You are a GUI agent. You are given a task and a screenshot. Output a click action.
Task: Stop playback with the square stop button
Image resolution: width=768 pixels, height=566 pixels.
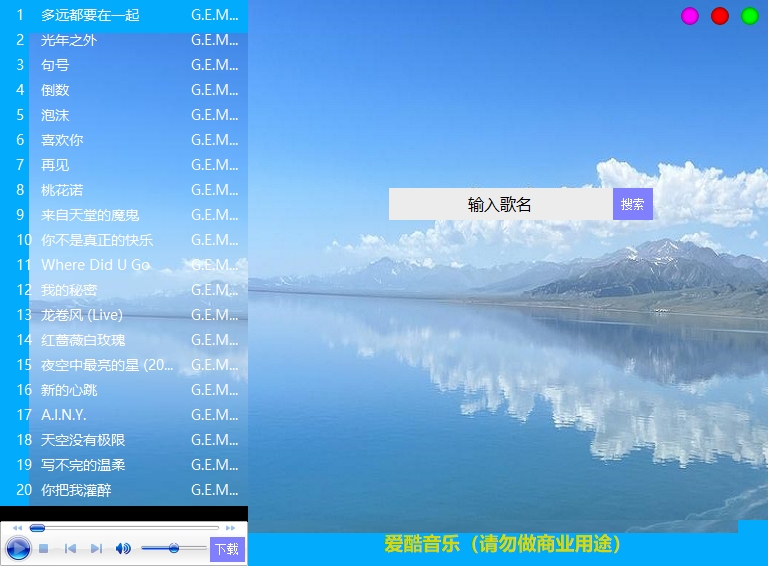coord(44,549)
